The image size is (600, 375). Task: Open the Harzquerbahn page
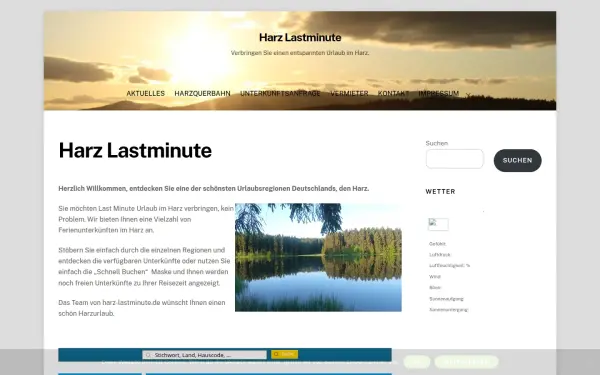(202, 93)
